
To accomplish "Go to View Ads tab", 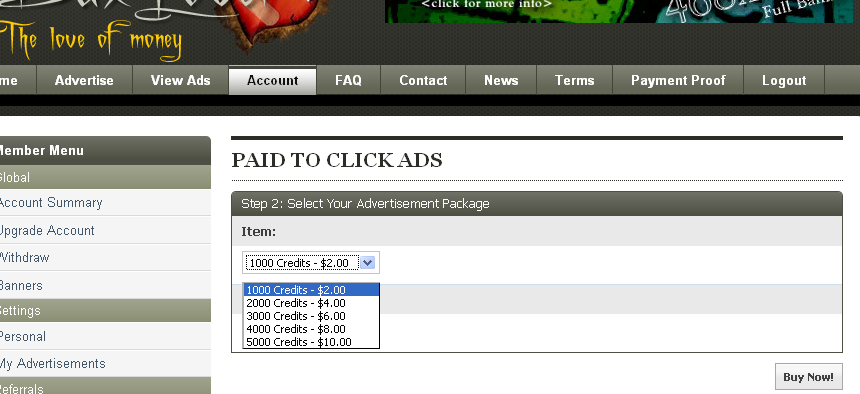I will (180, 80).
